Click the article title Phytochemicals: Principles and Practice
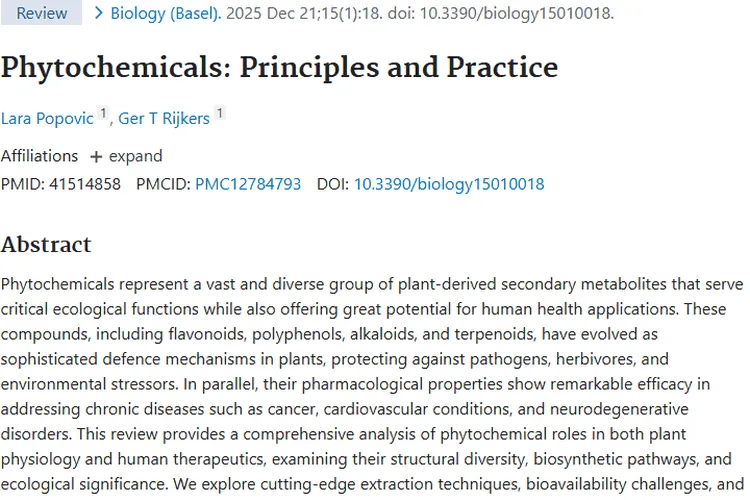Viewport: 750px width, 500px height. click(x=279, y=67)
